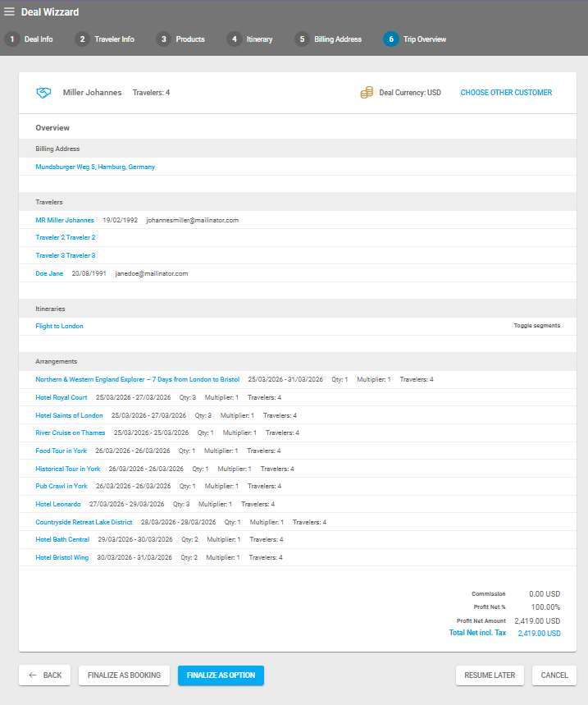The image size is (588, 705).
Task: Click step 1 circle for Deal Info
Action: 12,39
